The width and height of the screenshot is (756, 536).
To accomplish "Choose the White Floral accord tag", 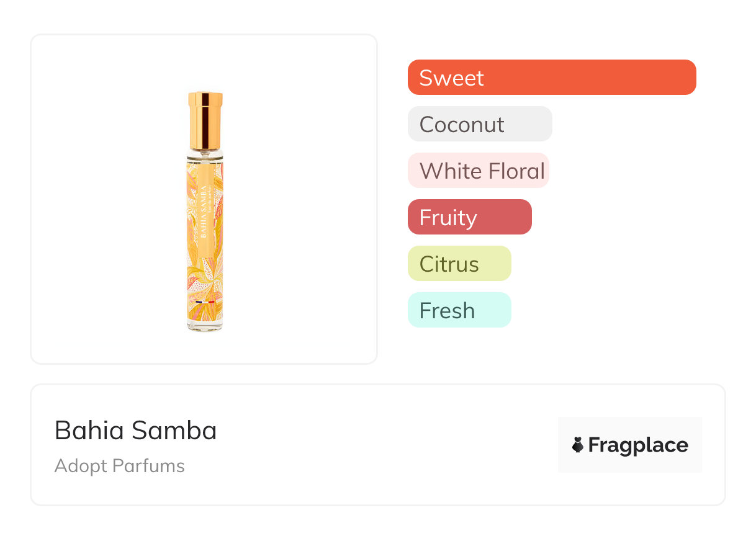I will pyautogui.click(x=478, y=171).
